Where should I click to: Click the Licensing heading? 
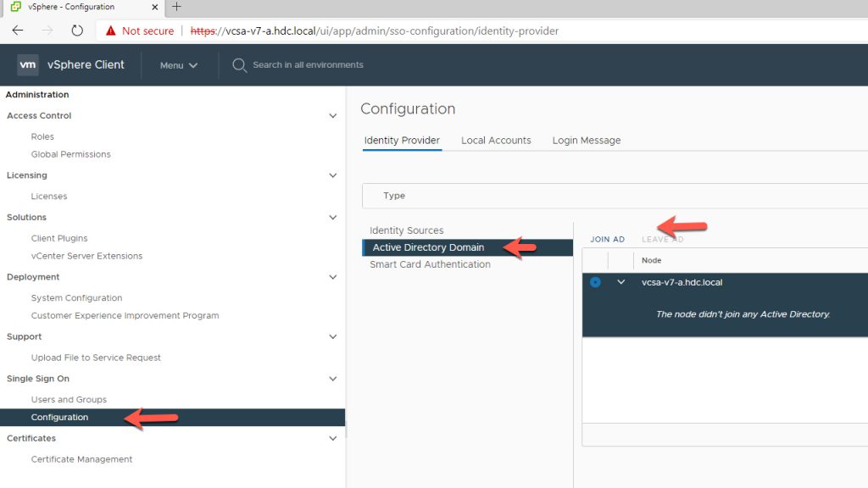point(26,175)
